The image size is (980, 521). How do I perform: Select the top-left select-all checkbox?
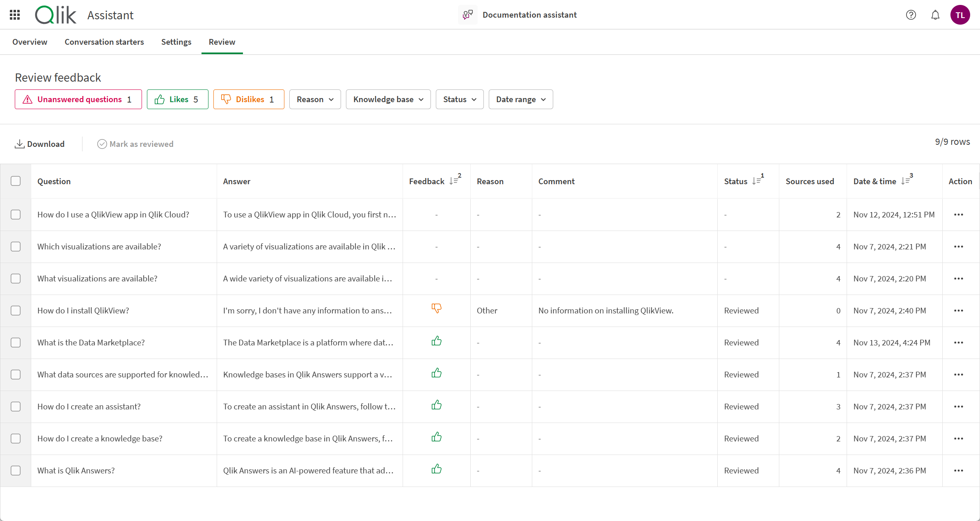tap(16, 181)
